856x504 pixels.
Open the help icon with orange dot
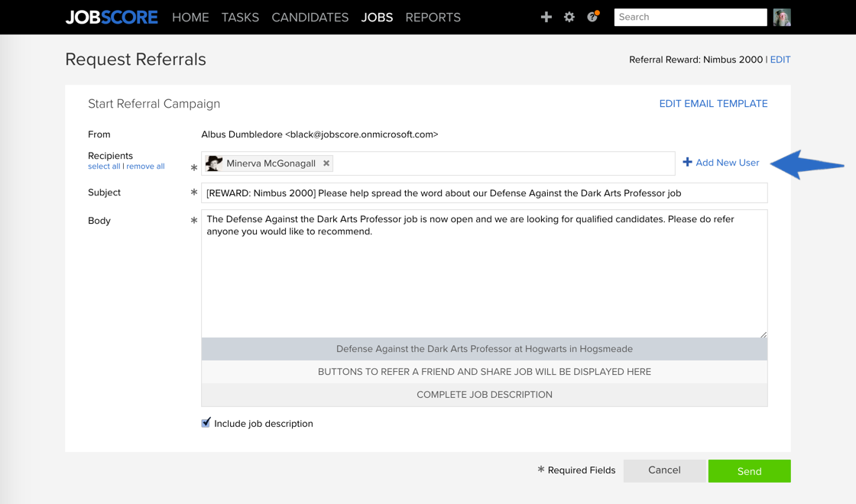tap(593, 16)
